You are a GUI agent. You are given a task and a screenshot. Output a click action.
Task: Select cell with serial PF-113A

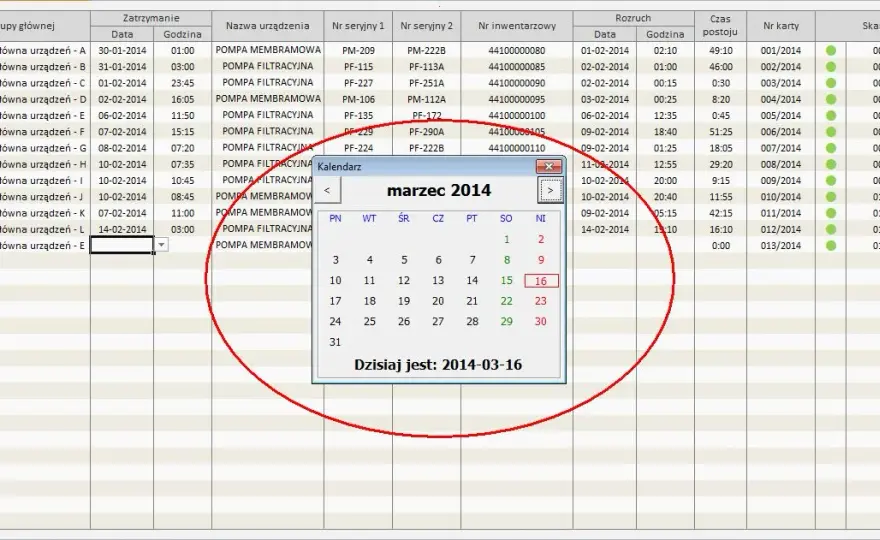(427, 67)
